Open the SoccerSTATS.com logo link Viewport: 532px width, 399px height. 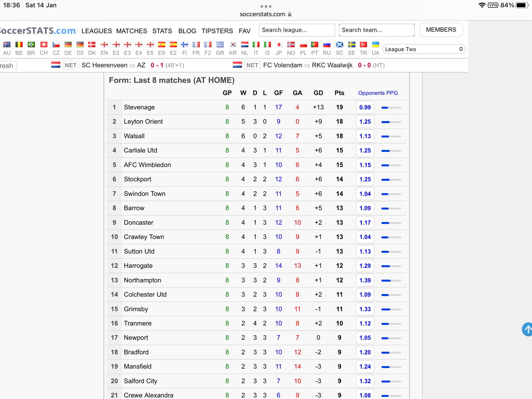click(38, 31)
